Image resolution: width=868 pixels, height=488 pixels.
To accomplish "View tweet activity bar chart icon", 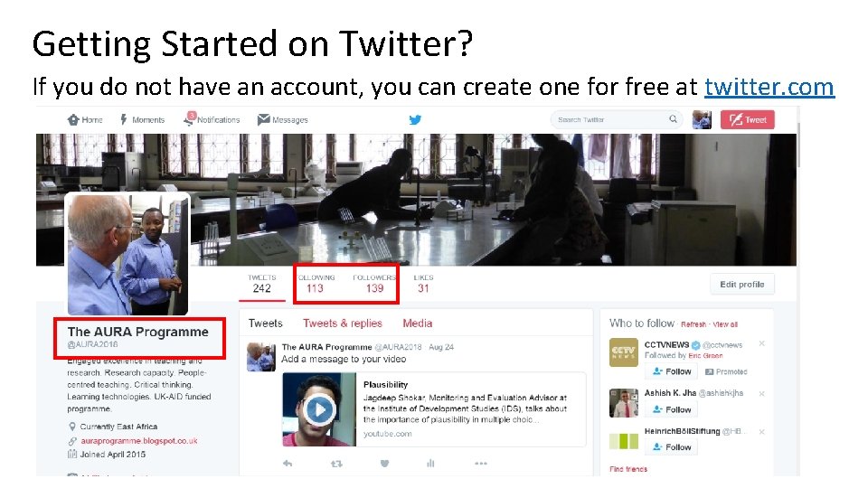I will pos(430,464).
